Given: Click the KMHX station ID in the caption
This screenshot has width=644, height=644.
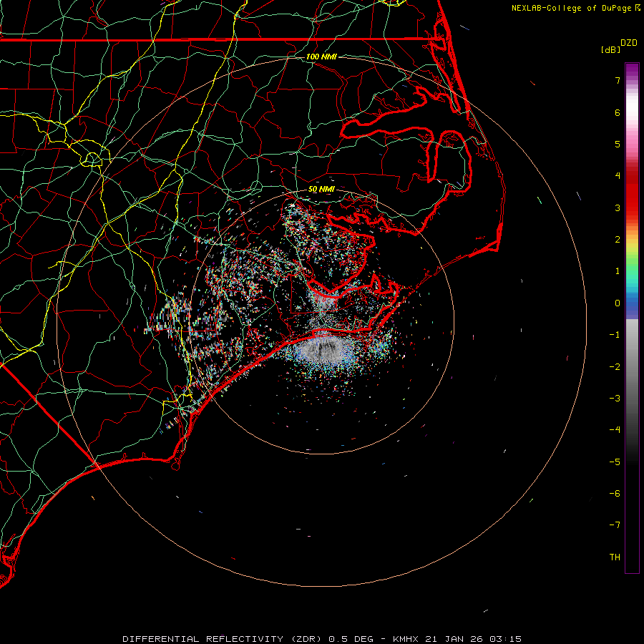Looking at the screenshot, I should coord(405,639).
